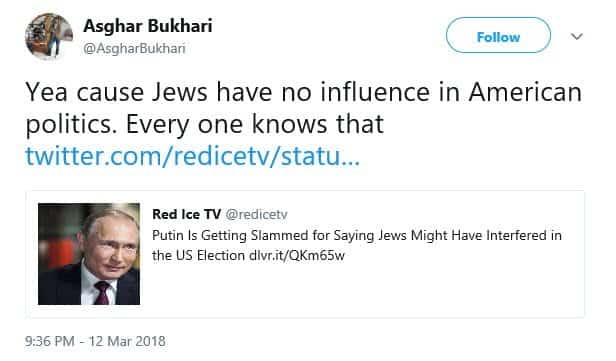
Task: Open the dlvr.it/QKm65w short link
Action: pos(297,256)
